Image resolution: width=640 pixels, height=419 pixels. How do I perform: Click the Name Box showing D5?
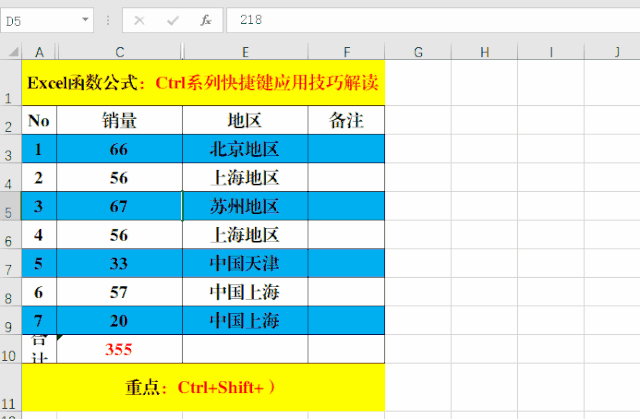click(x=47, y=20)
